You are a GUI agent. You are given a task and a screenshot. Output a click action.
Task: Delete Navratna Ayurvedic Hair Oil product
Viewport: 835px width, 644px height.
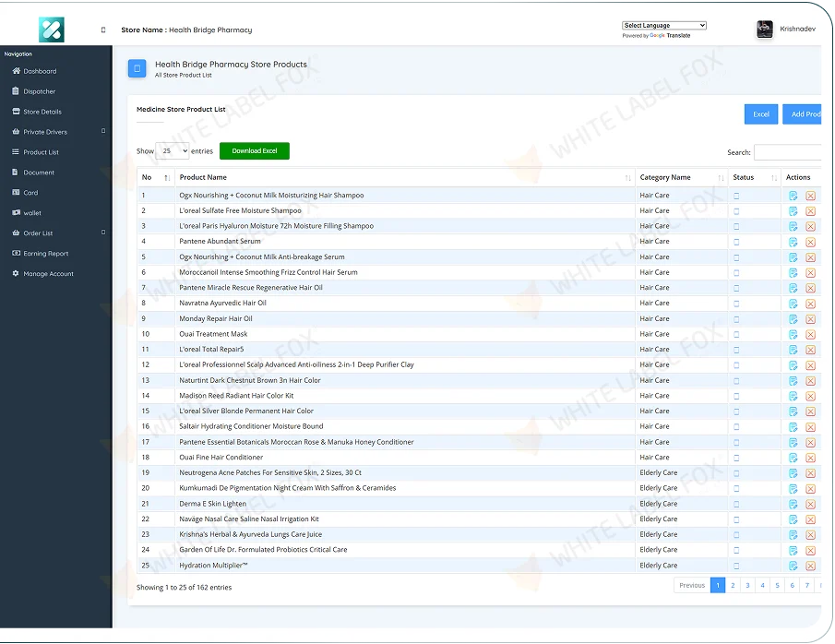click(x=810, y=304)
